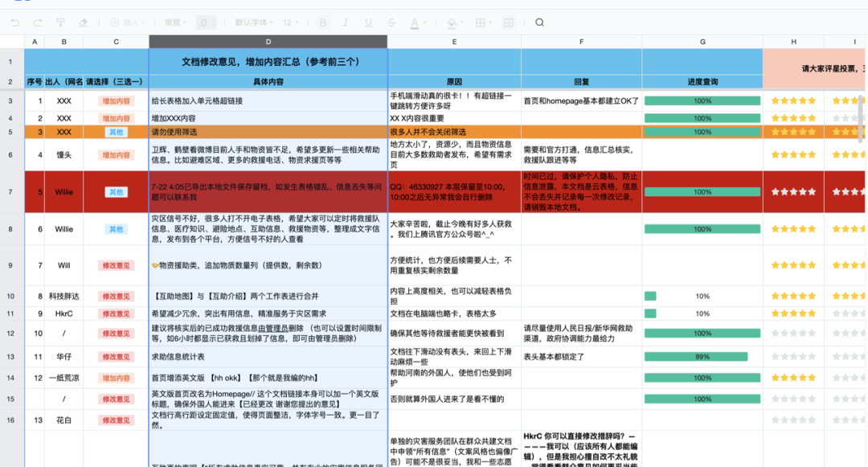Select column E header
868x467 pixels.
point(454,42)
